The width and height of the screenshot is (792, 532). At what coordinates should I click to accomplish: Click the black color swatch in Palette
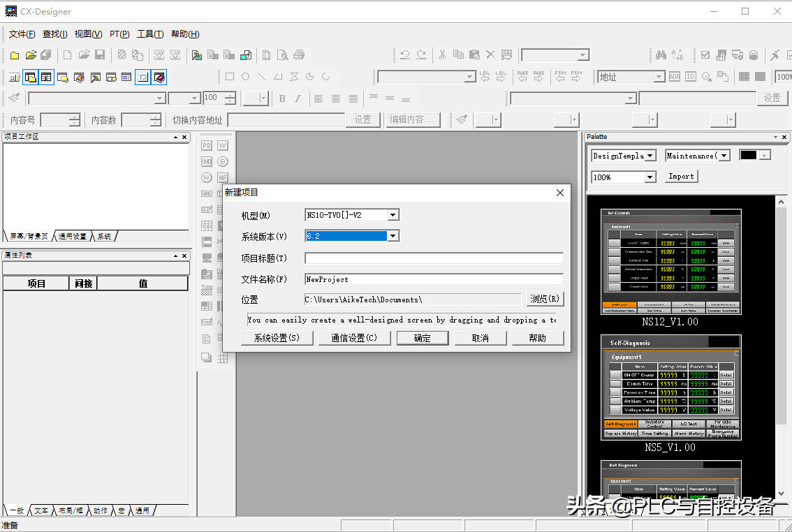click(749, 155)
